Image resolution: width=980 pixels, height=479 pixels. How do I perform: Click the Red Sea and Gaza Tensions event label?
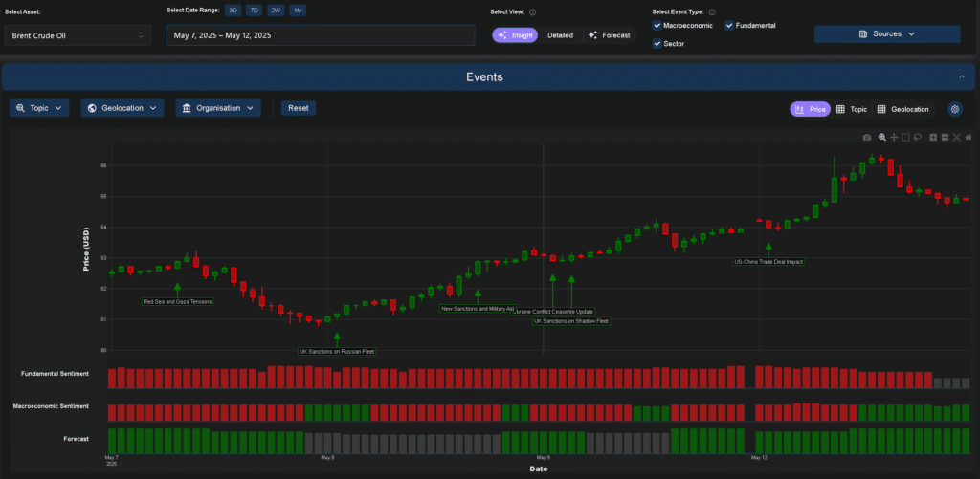click(177, 301)
